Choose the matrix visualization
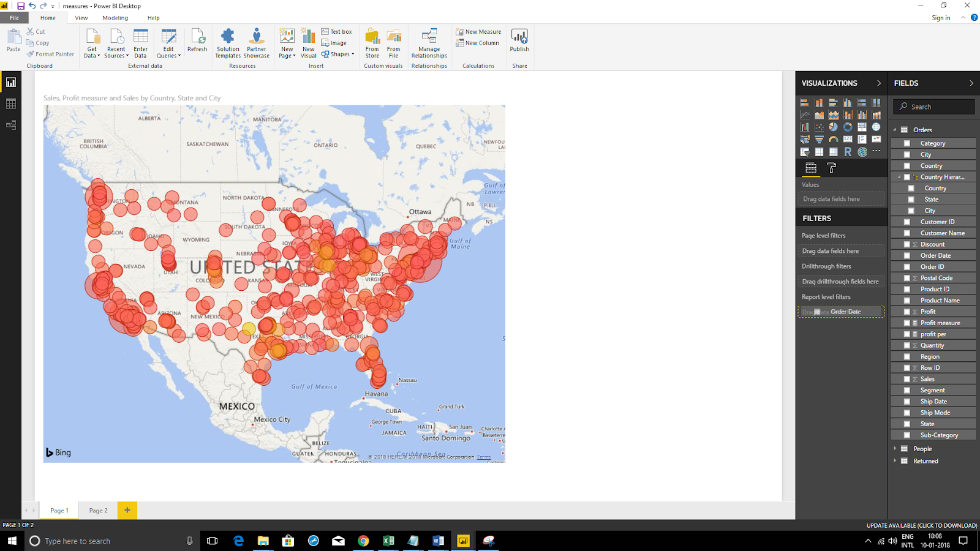The height and width of the screenshot is (551, 980). point(833,152)
